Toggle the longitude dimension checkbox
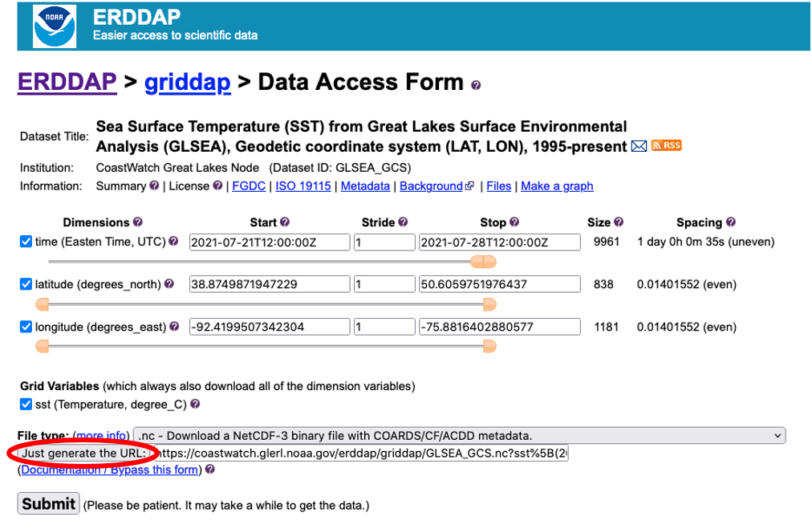This screenshot has height=525, width=812. (x=26, y=327)
